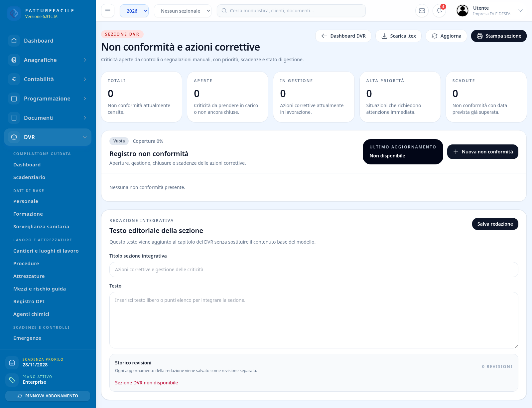
Task: Expand Anagrafiche submenu arrow
Action: pyautogui.click(x=85, y=60)
